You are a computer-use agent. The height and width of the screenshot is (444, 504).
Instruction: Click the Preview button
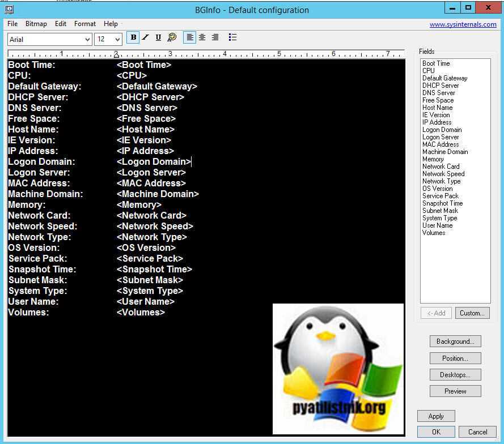click(455, 391)
